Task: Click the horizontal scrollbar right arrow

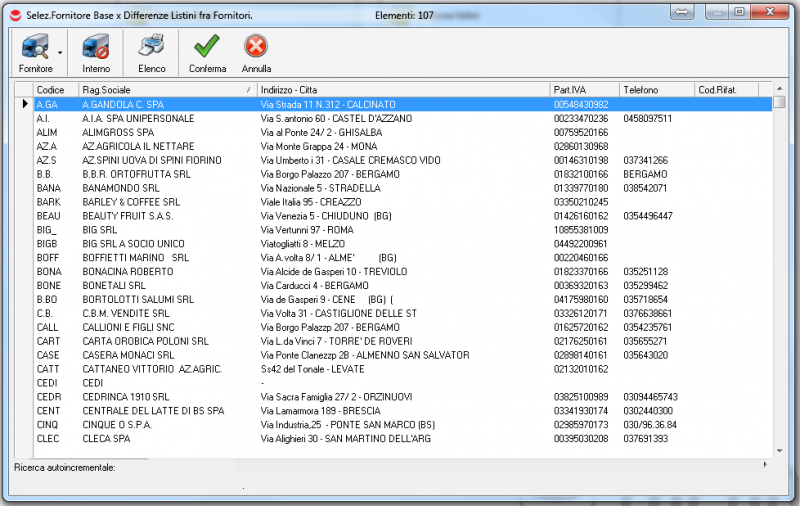Action: (x=765, y=465)
